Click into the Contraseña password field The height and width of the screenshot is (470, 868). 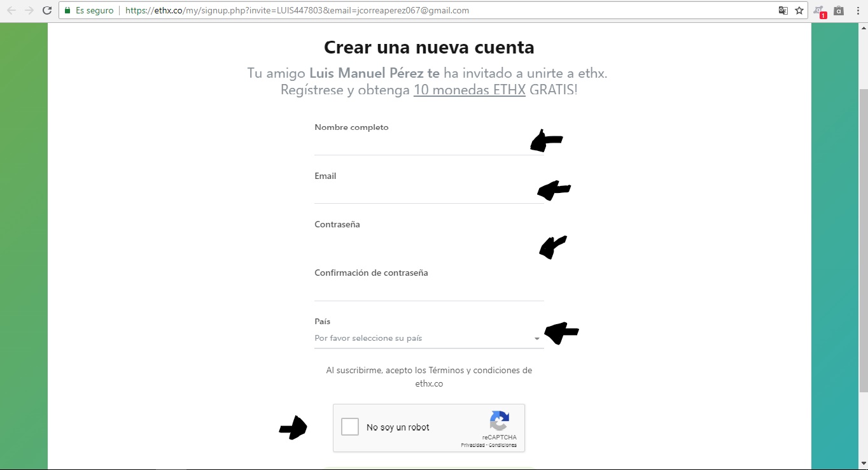(429, 242)
